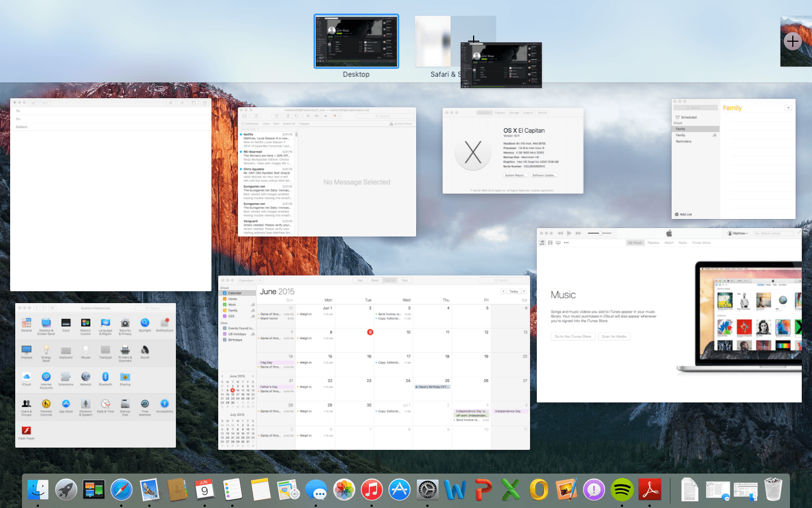The image size is (812, 508).
Task: Toggle the Calendar checkbox in Calendar sidebar
Action: 225,293
